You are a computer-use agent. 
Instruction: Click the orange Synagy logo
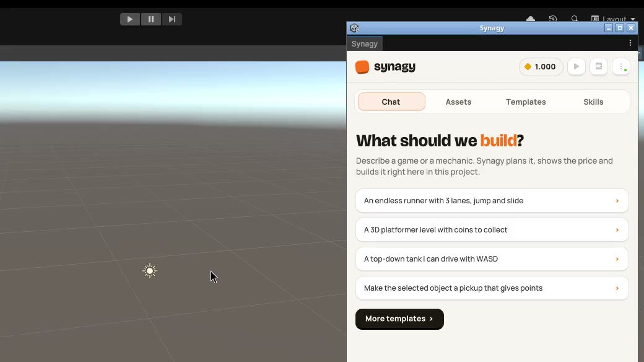pyautogui.click(x=362, y=67)
